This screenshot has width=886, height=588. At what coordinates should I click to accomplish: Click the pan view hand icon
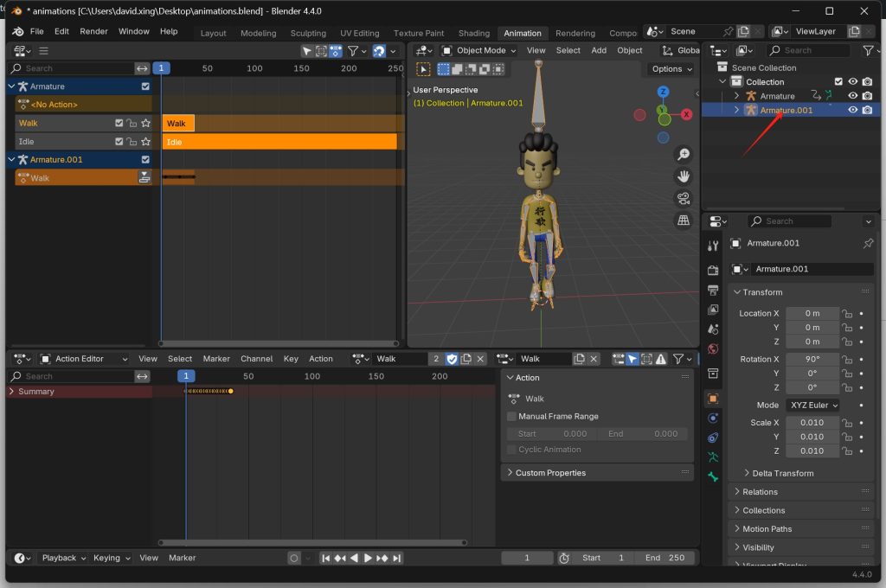684,176
